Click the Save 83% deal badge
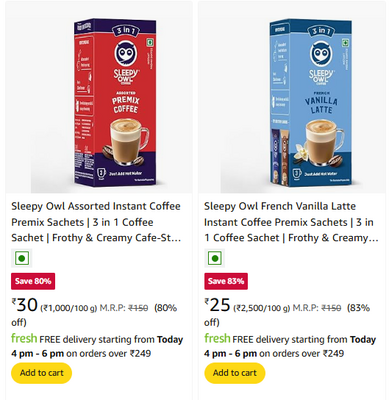 [226, 281]
